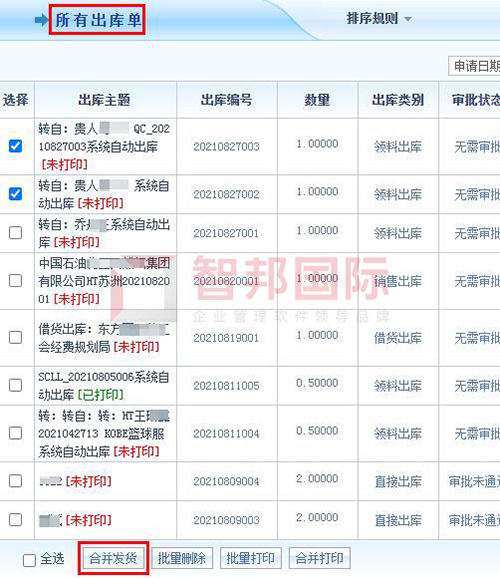Click the 批量删除 button

[182, 558]
